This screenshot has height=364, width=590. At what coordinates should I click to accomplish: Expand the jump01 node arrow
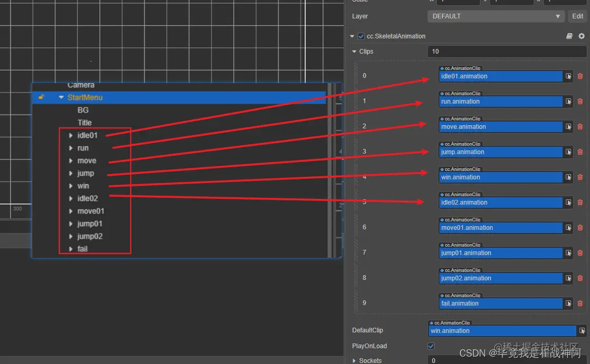71,224
